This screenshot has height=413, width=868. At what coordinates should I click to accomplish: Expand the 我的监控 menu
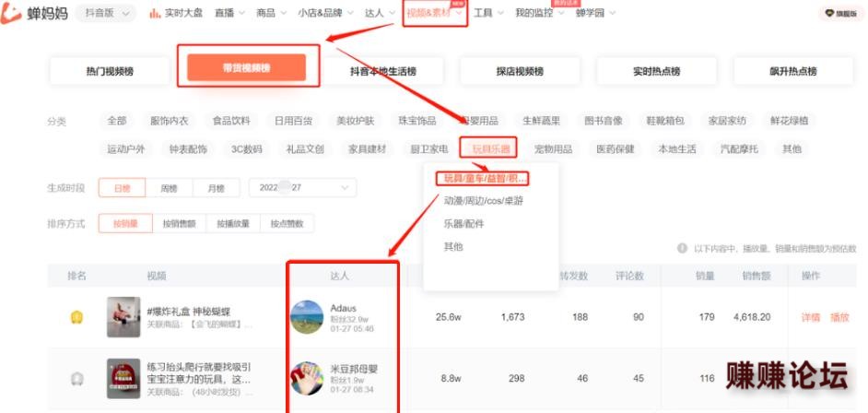click(540, 13)
